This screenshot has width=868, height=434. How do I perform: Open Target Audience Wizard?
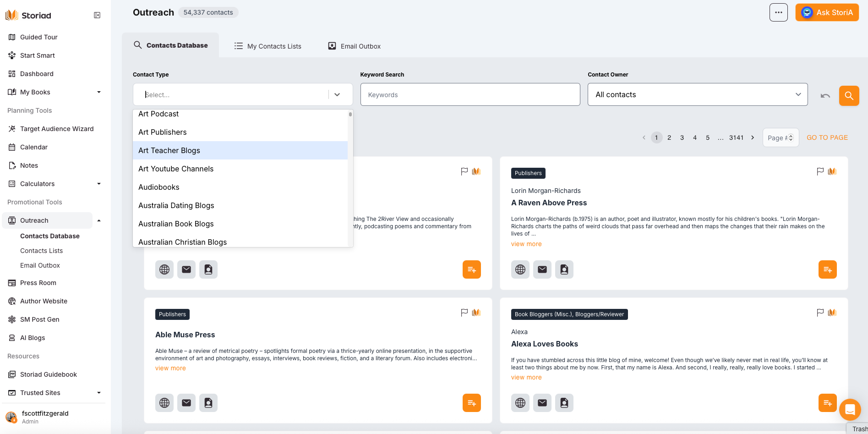57,129
